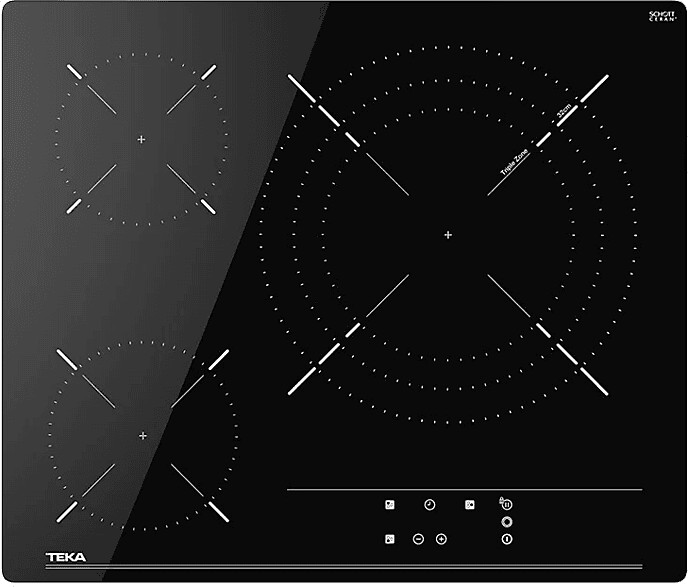Click the center cross of the triple zone
The image size is (688, 587).
point(448,235)
